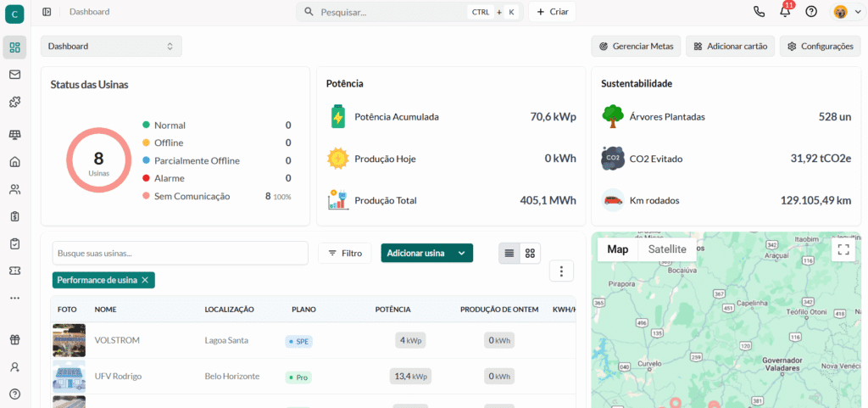
Task: Open Configurações button
Action: pyautogui.click(x=821, y=47)
